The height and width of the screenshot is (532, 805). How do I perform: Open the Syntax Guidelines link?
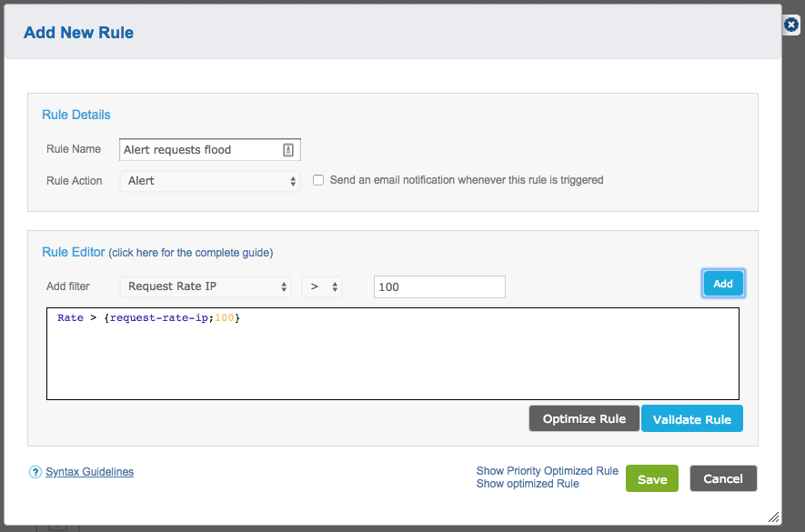tap(90, 472)
